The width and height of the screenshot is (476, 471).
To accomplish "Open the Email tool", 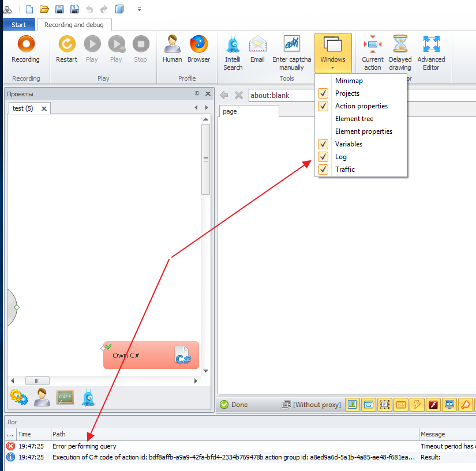I will 257,49.
